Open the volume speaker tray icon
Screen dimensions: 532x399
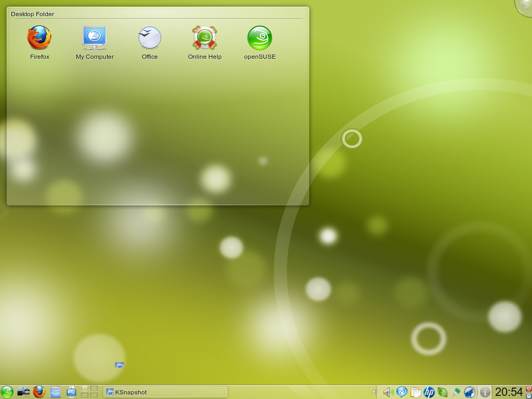(x=388, y=392)
